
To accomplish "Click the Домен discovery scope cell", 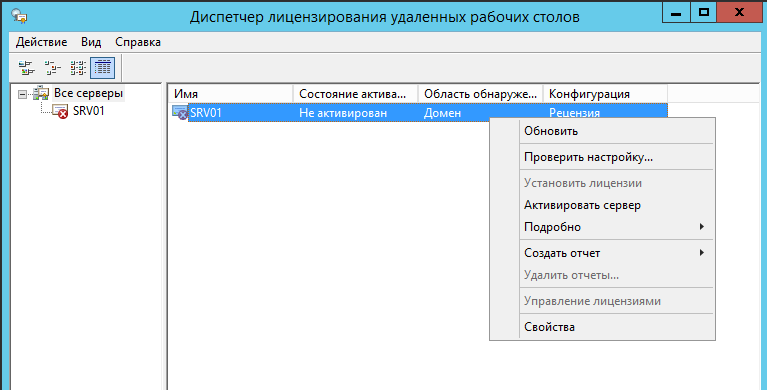I will pos(442,113).
